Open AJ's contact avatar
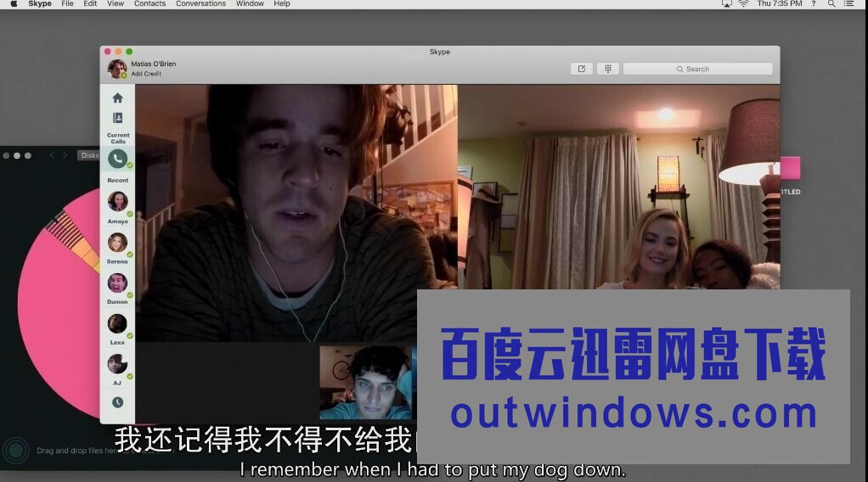This screenshot has height=482, width=868. point(117,364)
